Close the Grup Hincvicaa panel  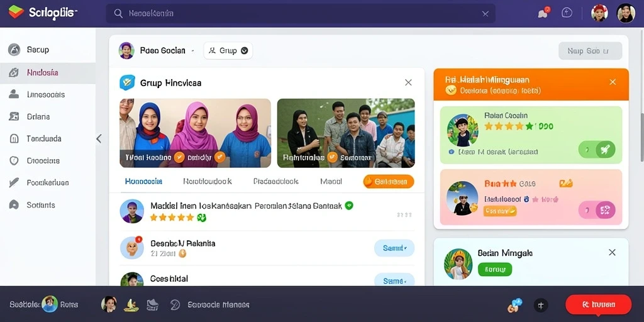pos(408,82)
